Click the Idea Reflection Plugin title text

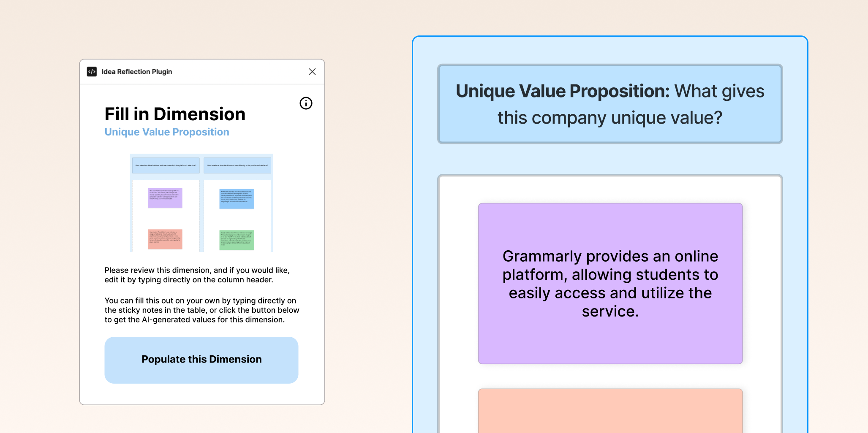[x=136, y=71]
